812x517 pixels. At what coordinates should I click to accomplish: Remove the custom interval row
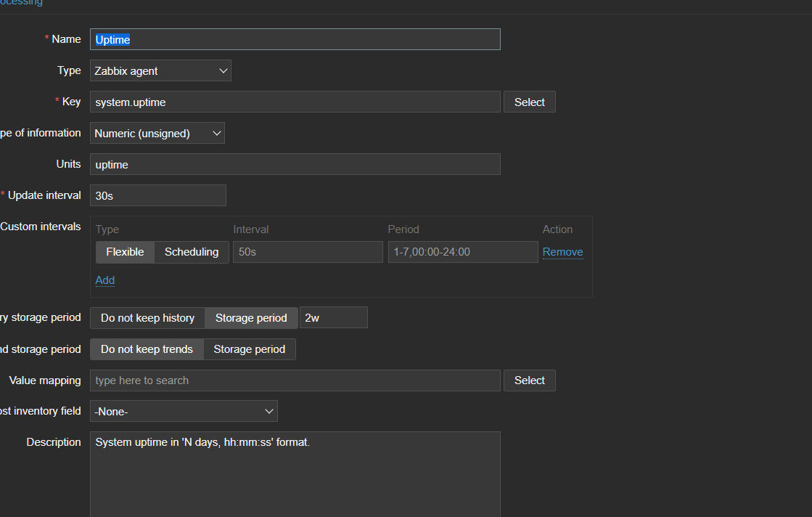562,252
